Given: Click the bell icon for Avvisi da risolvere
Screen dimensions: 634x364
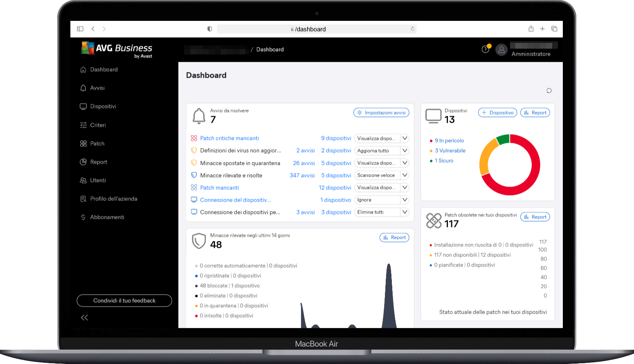Looking at the screenshot, I should (199, 116).
